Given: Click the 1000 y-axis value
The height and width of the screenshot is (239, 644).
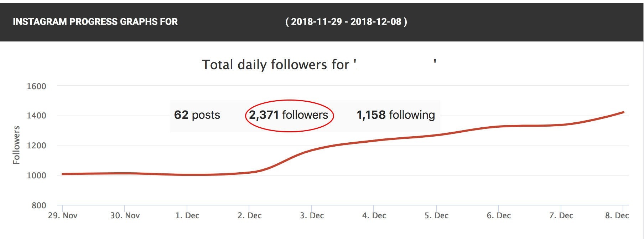Looking at the screenshot, I should (36, 176).
